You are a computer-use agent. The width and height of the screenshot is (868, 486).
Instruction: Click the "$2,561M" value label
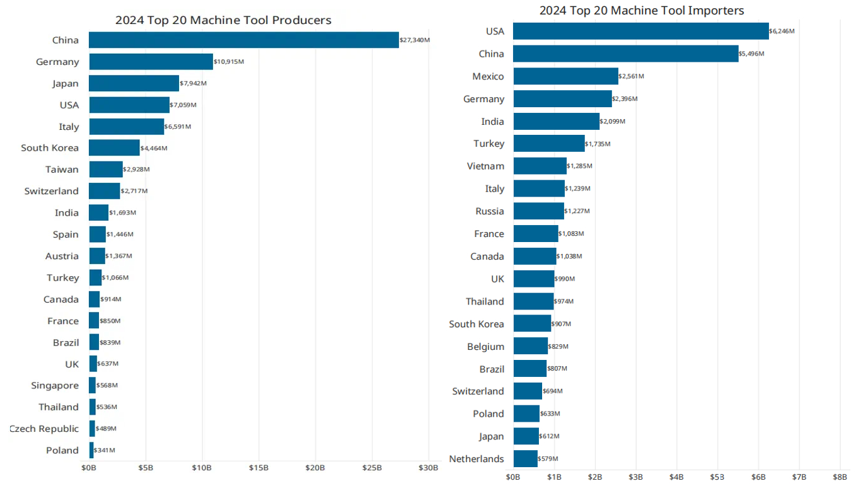pyautogui.click(x=632, y=76)
